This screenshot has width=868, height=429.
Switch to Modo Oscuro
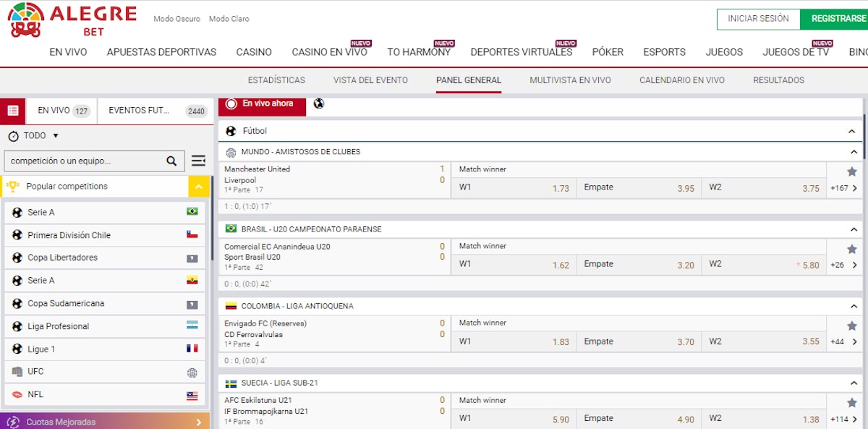176,19
